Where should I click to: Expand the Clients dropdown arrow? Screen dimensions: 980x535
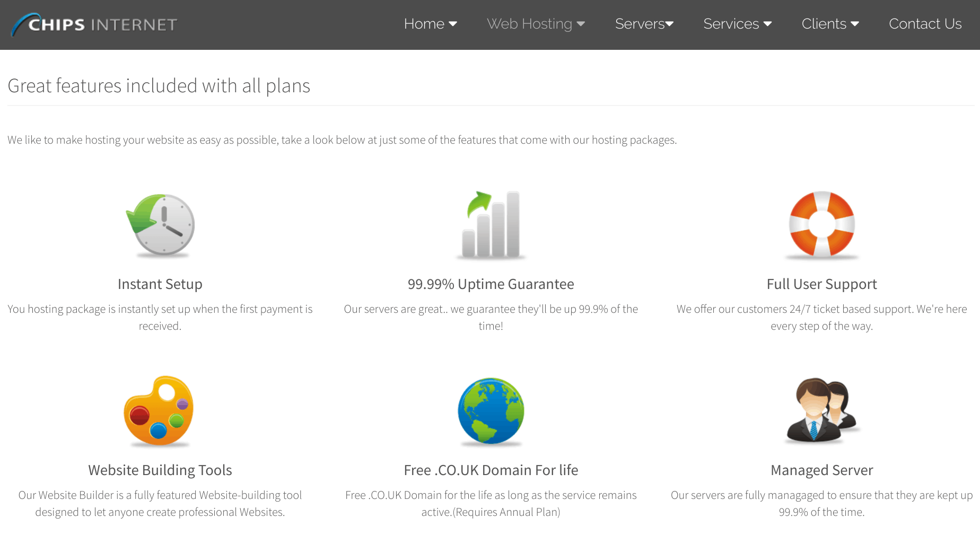[x=855, y=24]
